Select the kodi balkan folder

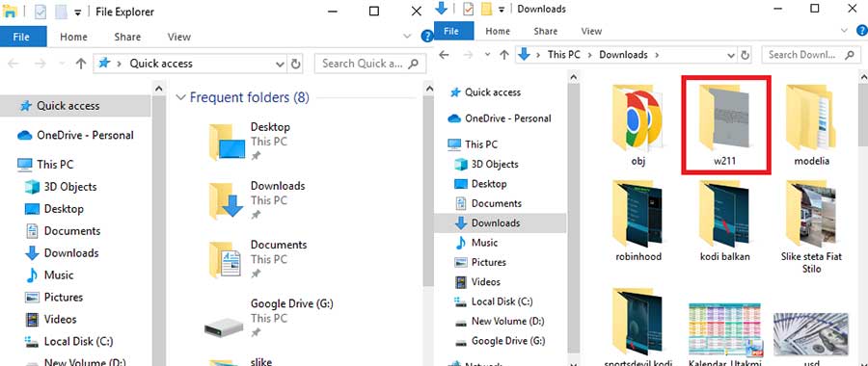point(724,220)
